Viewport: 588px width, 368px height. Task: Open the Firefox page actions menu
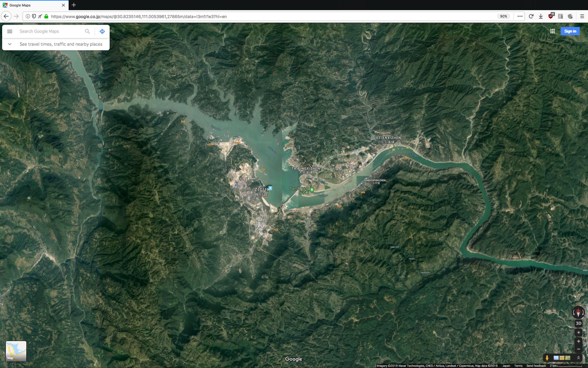pos(520,16)
